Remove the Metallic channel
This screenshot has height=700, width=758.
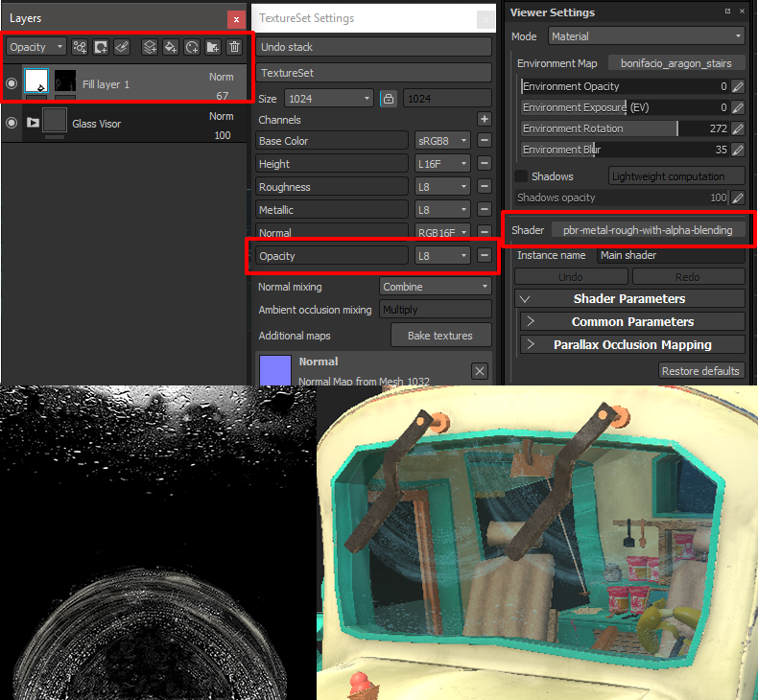tap(485, 209)
